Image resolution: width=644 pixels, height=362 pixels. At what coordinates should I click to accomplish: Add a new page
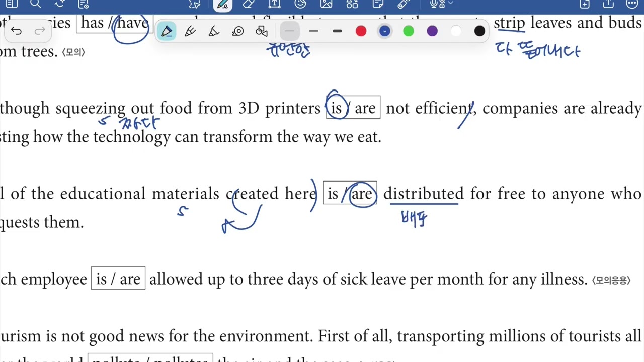pos(585,4)
